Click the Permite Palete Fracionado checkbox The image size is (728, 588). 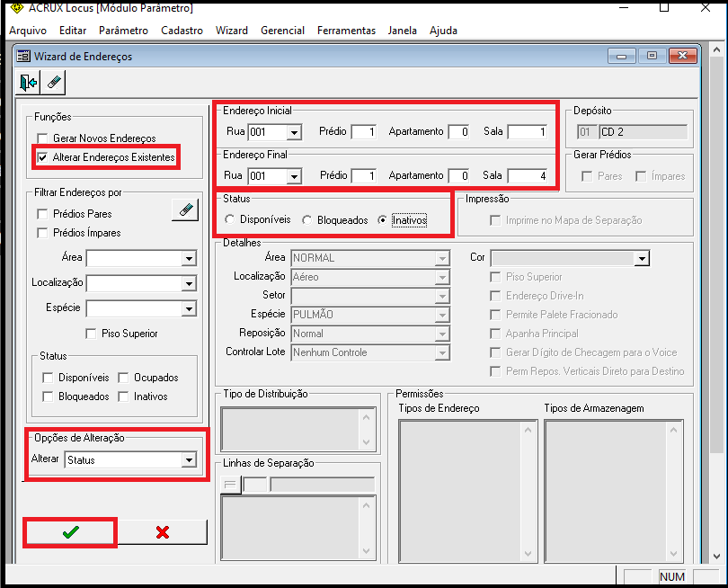click(495, 315)
